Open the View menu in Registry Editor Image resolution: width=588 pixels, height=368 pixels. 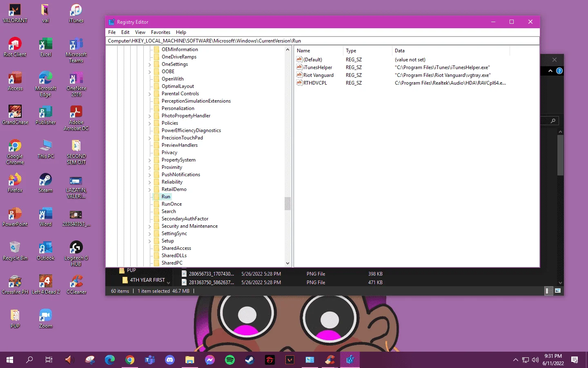coord(140,32)
